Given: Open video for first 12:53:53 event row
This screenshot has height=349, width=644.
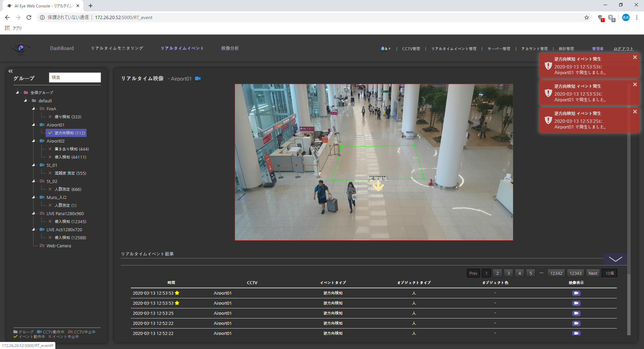Looking at the screenshot, I should tap(576, 293).
